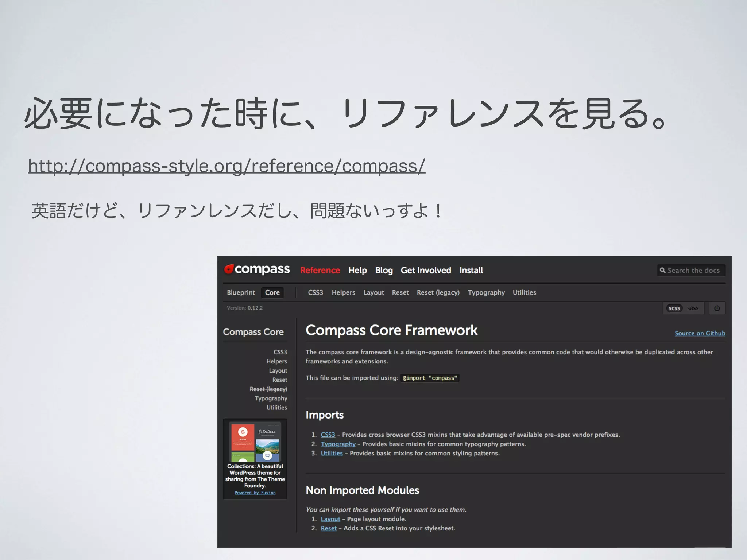Image resolution: width=747 pixels, height=560 pixels.
Task: Open the Blog nav item
Action: click(384, 270)
